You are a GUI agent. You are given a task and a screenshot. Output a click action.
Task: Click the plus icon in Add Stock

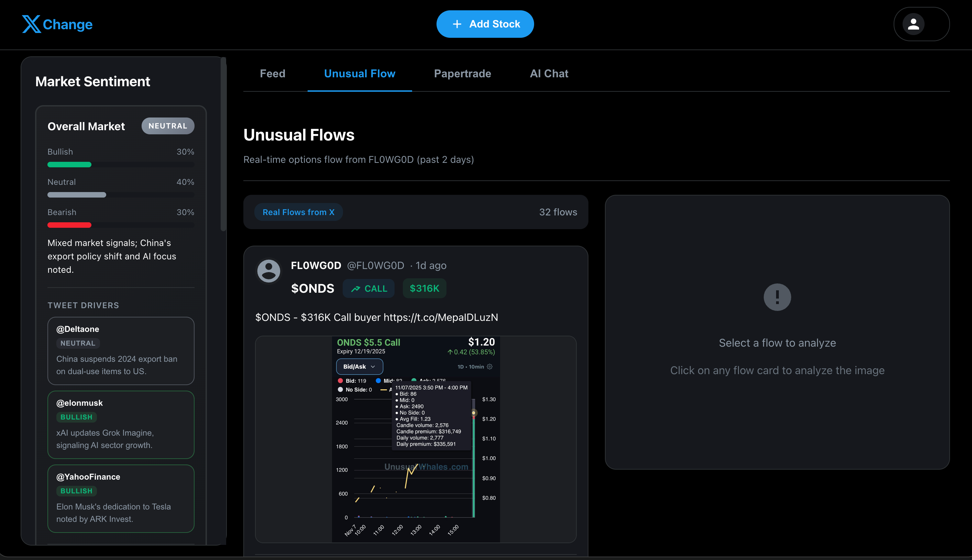tap(457, 24)
